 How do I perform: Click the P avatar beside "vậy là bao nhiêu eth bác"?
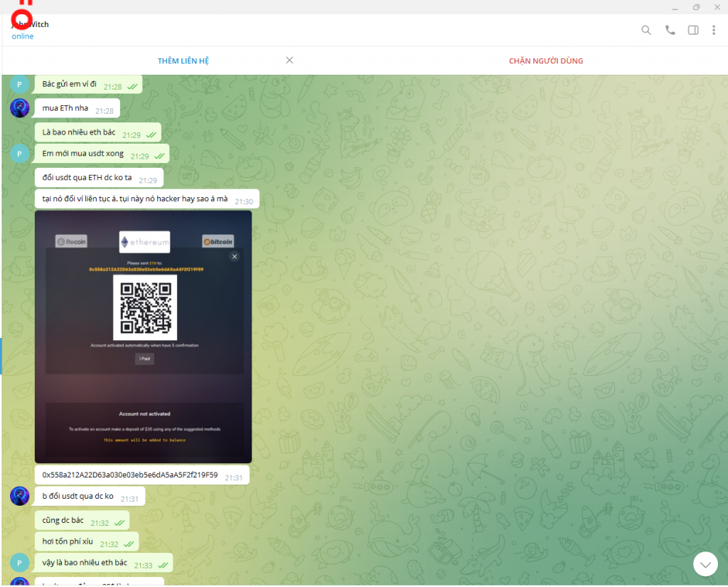point(20,563)
